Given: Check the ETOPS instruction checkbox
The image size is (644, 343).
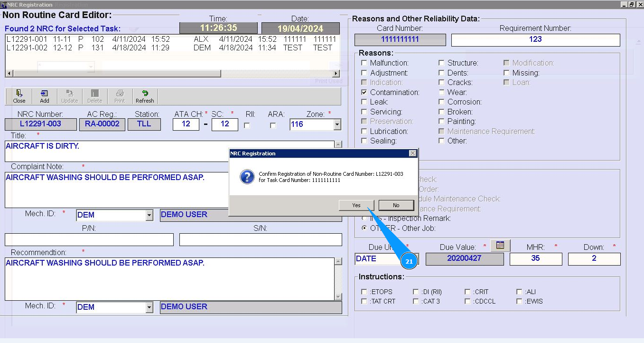Looking at the screenshot, I should (364, 292).
